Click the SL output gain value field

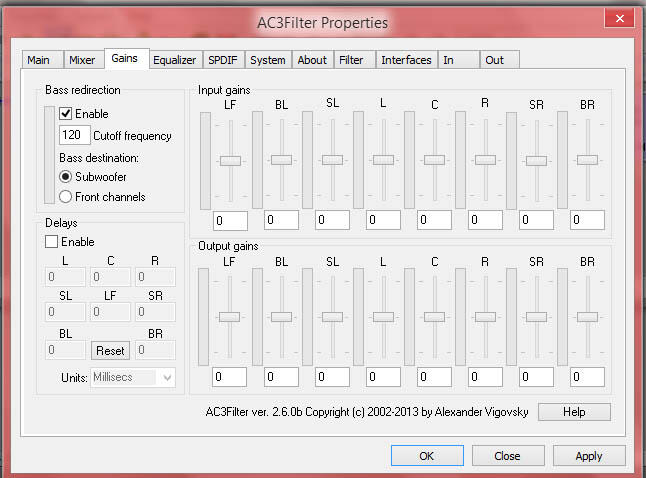click(x=332, y=377)
